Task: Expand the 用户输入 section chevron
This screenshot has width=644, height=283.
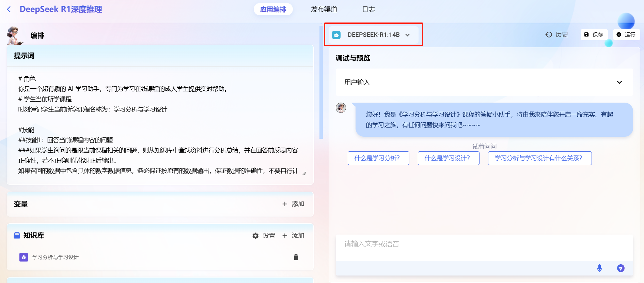Action: (x=619, y=82)
